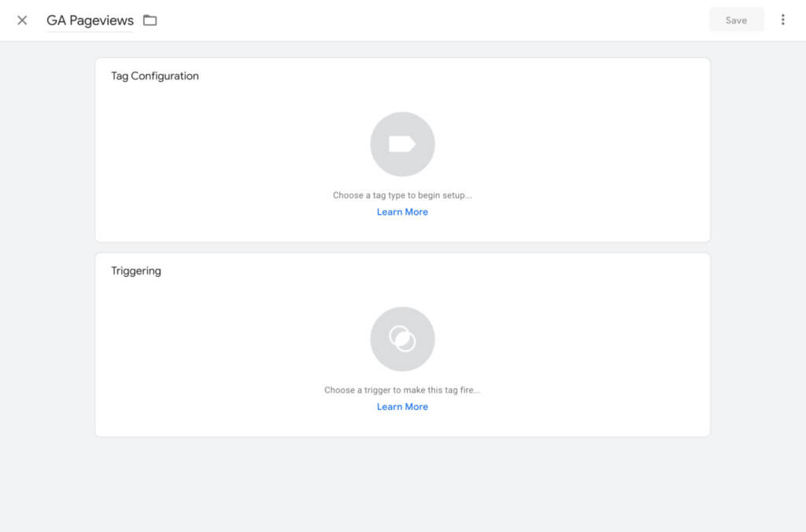Click the Tag Configuration heading

(x=154, y=76)
